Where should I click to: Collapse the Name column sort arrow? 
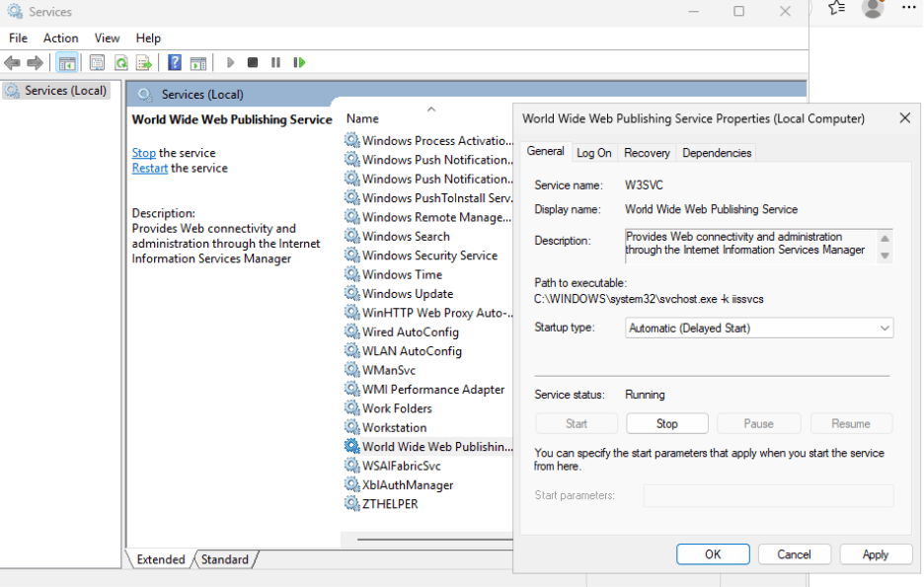pos(429,109)
